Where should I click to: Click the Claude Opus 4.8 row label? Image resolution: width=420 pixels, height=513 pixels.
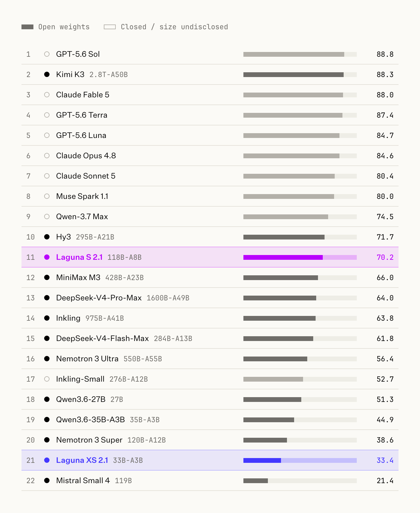click(x=86, y=156)
